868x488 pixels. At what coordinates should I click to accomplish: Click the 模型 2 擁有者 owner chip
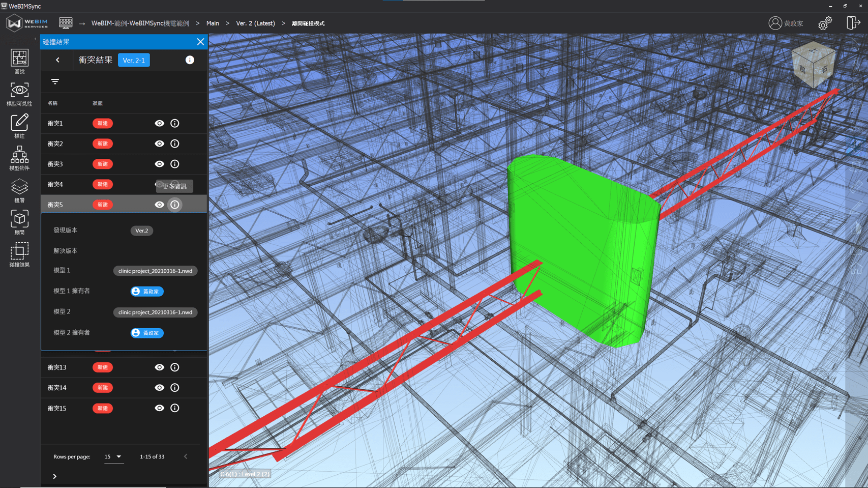[147, 333]
